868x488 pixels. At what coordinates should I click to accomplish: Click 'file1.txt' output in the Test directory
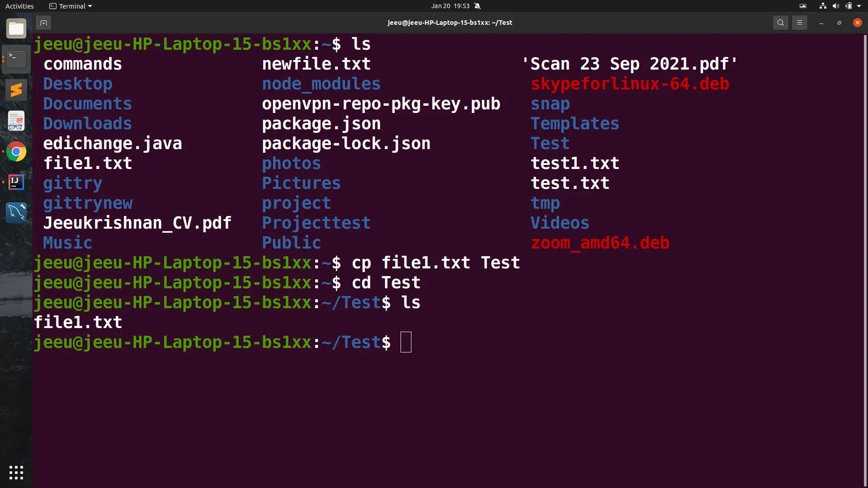coord(78,322)
